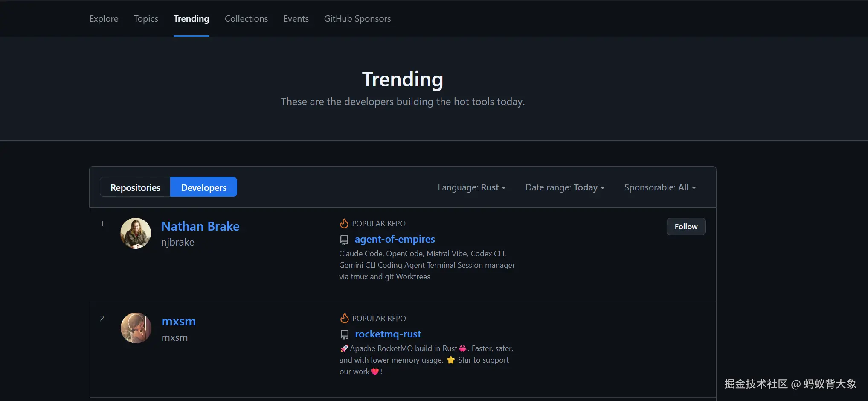Open the agent-of-empires repository link
The height and width of the screenshot is (401, 868).
[395, 239]
